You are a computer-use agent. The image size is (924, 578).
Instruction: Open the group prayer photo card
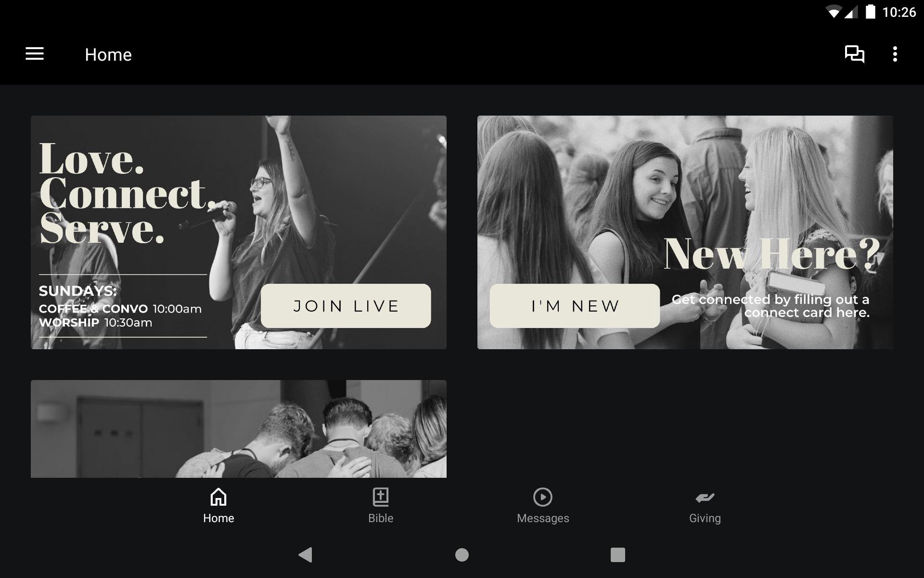coord(238,429)
